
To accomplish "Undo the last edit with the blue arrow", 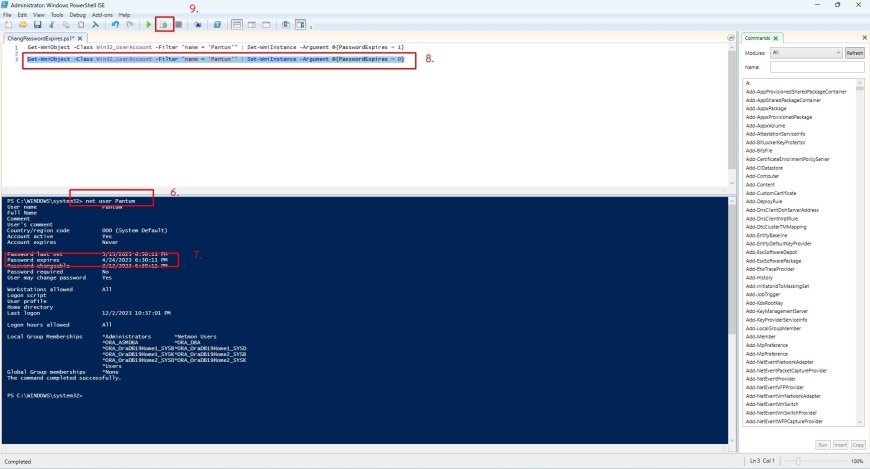I will pyautogui.click(x=115, y=24).
